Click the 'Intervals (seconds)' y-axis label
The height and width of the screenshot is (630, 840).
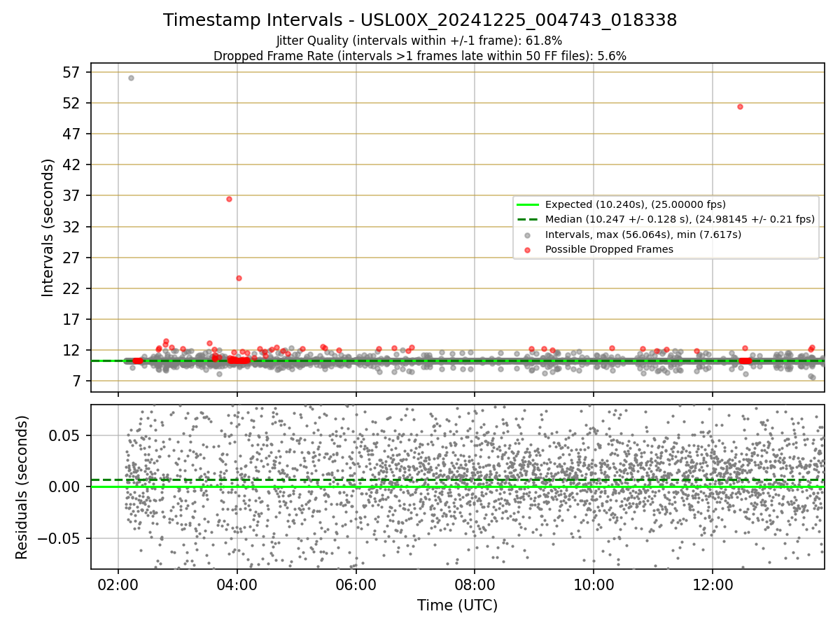tap(48, 227)
